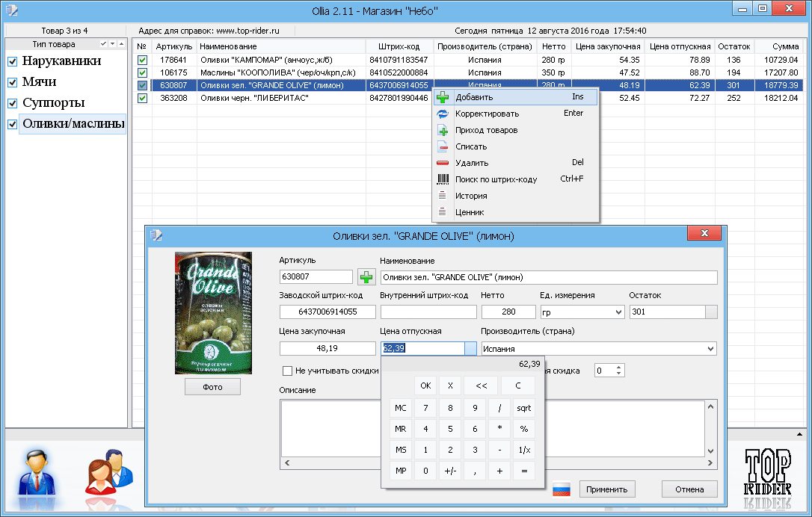Screen dimensions: 812x517
Task: Click the TOP RIDER logo
Action: click(x=769, y=472)
